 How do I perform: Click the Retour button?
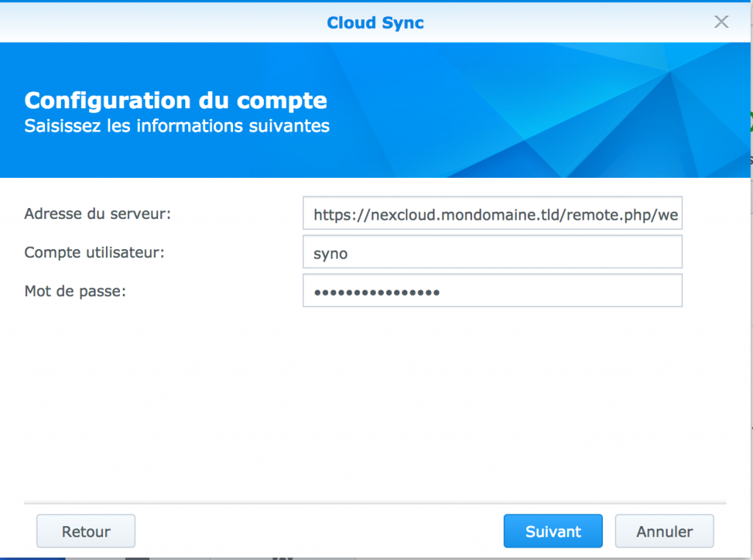85,531
